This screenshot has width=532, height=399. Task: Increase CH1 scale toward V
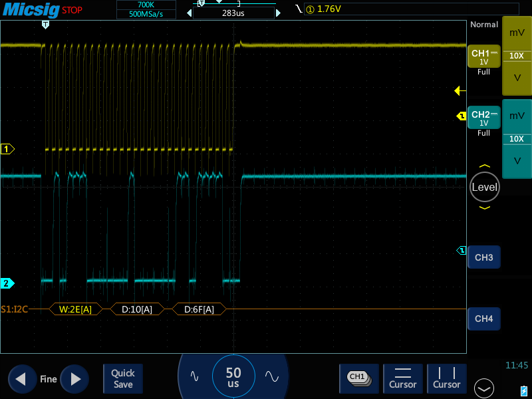pyautogui.click(x=517, y=78)
